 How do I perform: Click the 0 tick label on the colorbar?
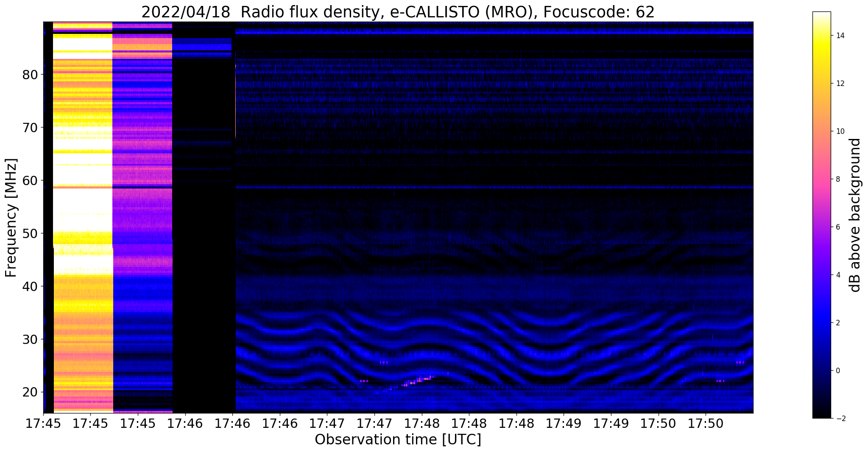pos(837,371)
